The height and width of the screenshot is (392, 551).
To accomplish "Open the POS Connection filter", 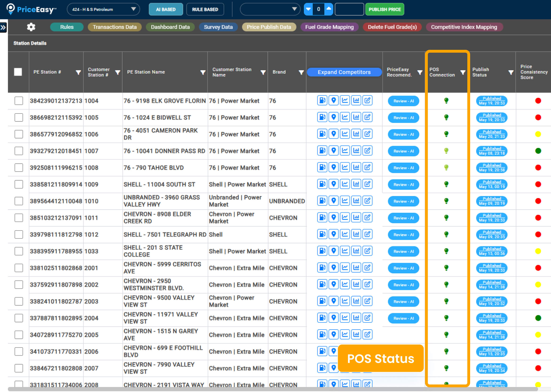I will pyautogui.click(x=463, y=72).
